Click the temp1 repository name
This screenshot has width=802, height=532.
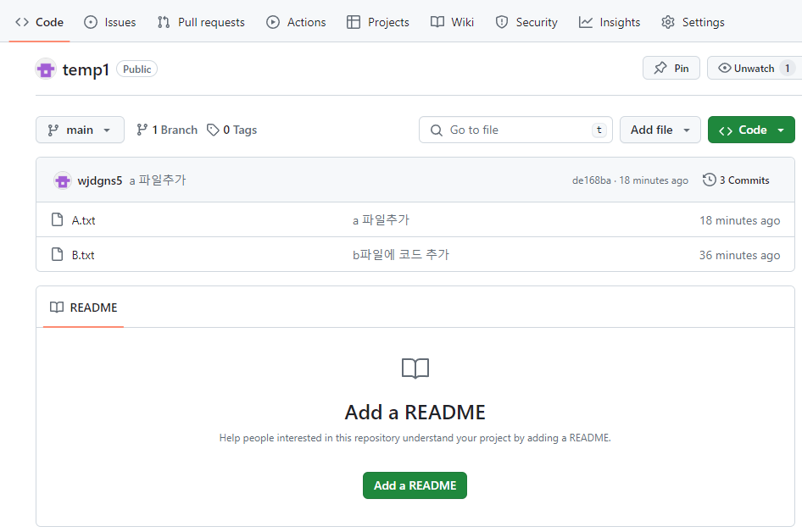86,69
